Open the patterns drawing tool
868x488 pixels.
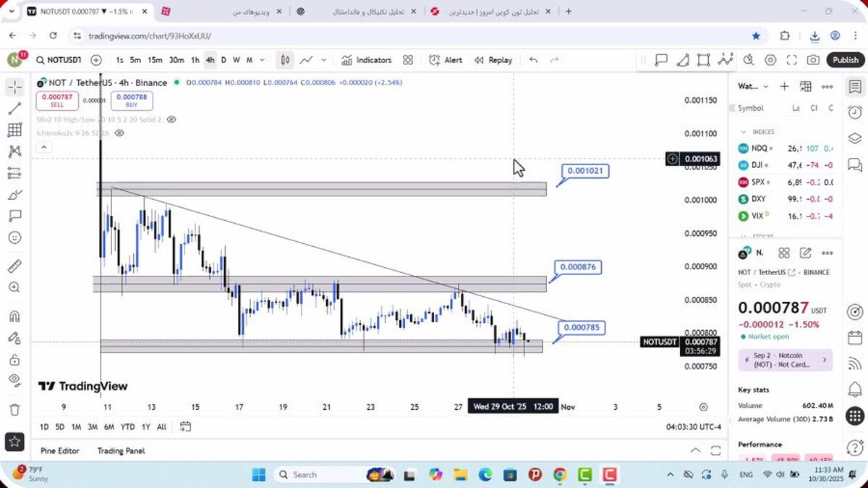(x=14, y=152)
